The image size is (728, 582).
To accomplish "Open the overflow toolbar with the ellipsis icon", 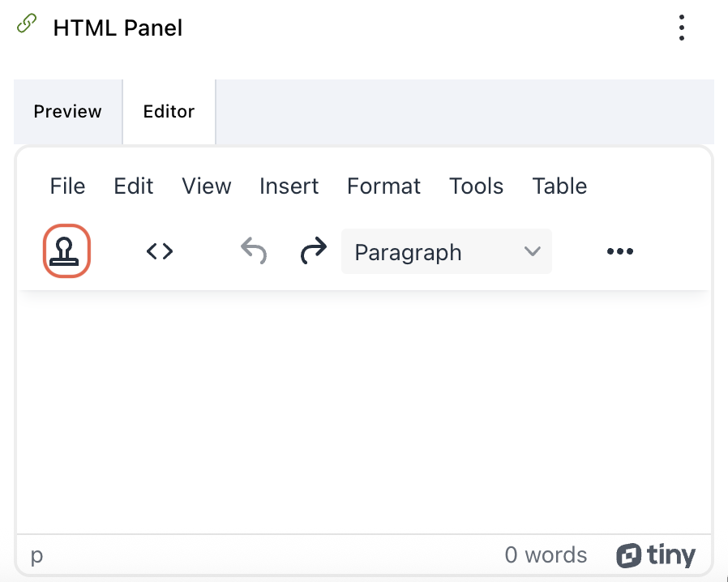I will coord(619,251).
